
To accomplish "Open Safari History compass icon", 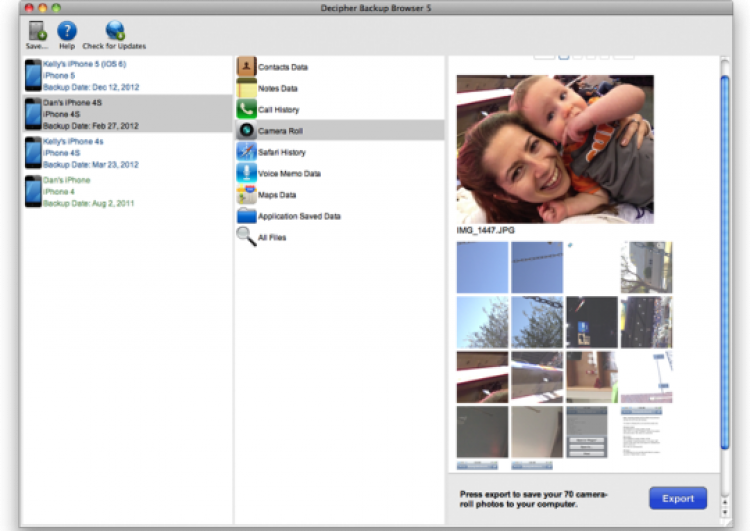I will [x=246, y=152].
